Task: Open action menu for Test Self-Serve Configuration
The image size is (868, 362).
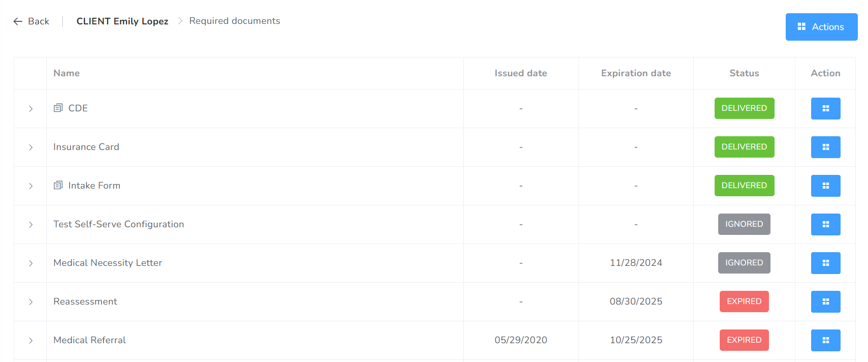Action: (825, 224)
